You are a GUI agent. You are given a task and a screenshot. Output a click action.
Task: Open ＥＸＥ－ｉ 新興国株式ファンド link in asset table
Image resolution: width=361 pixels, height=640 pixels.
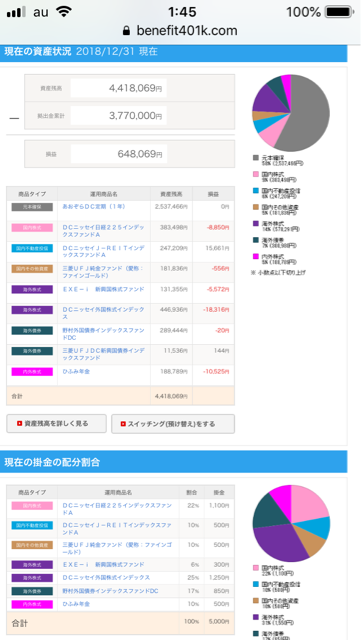click(x=103, y=289)
